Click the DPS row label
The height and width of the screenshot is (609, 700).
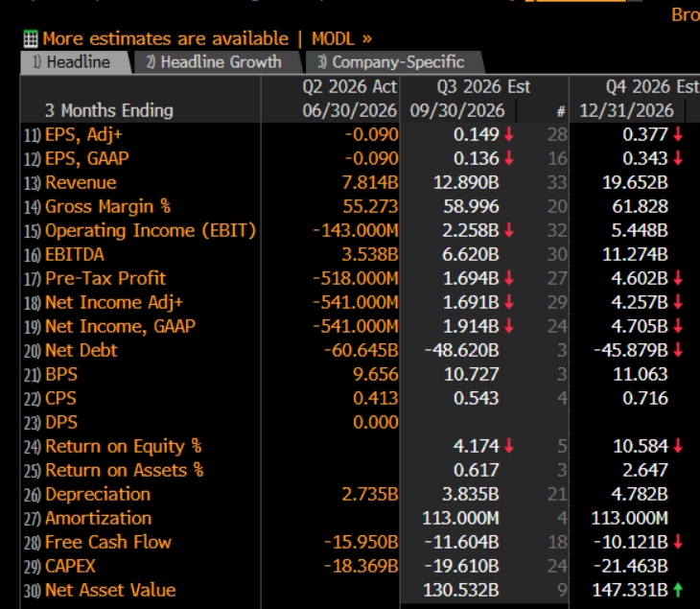(x=61, y=422)
